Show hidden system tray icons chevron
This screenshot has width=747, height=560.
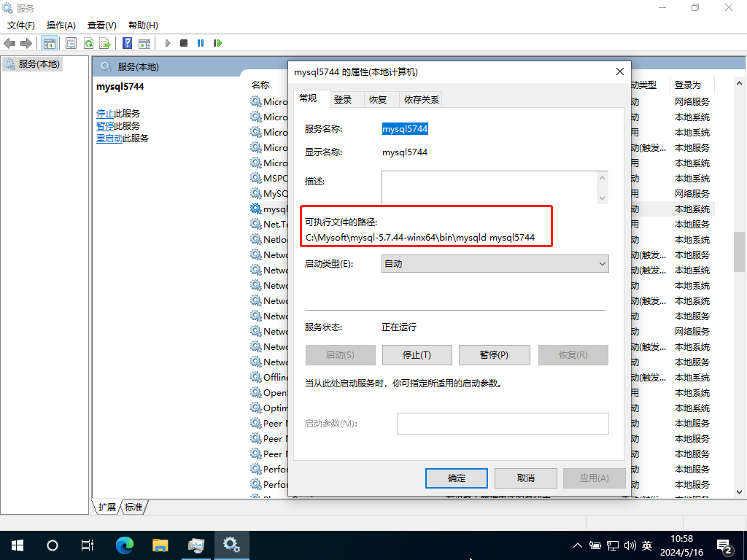click(578, 545)
